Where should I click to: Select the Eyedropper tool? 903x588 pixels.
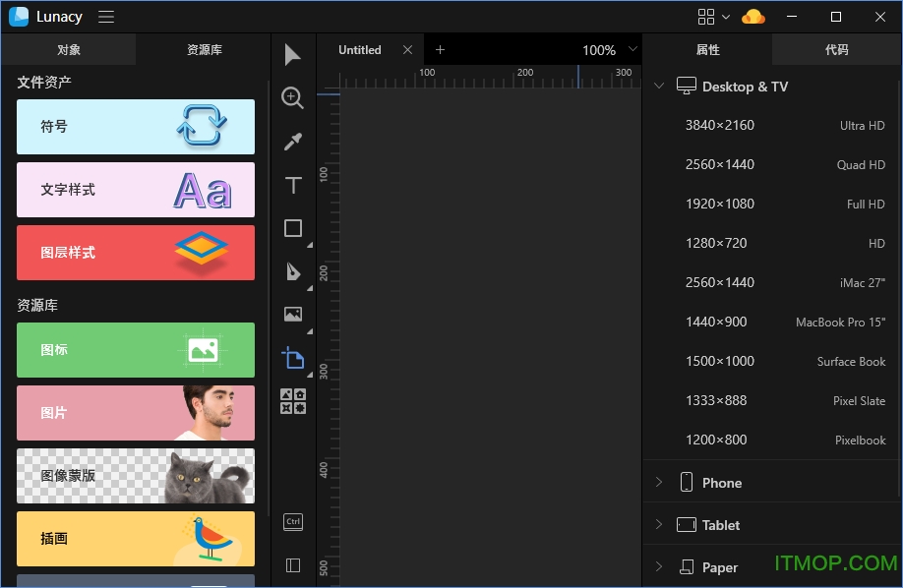tap(292, 142)
